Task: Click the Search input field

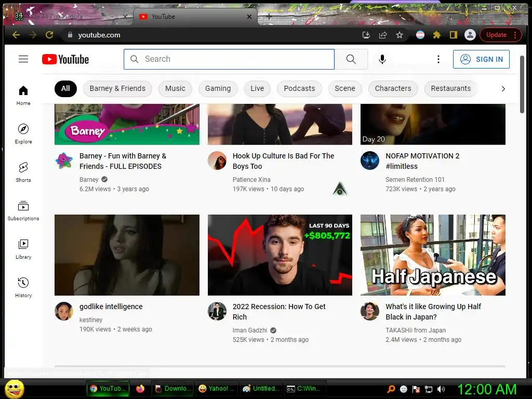Action: (229, 59)
